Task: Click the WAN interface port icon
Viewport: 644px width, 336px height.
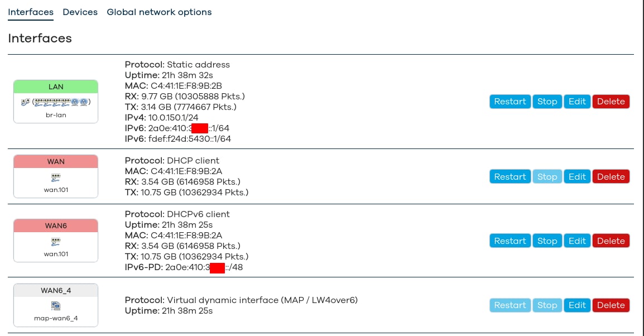Action: 56,177
